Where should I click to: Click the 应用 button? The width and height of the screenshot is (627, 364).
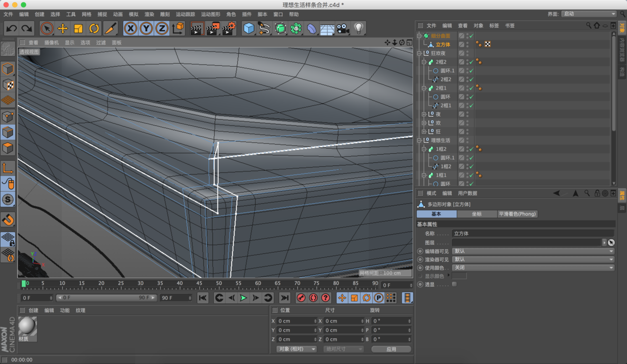(x=391, y=349)
